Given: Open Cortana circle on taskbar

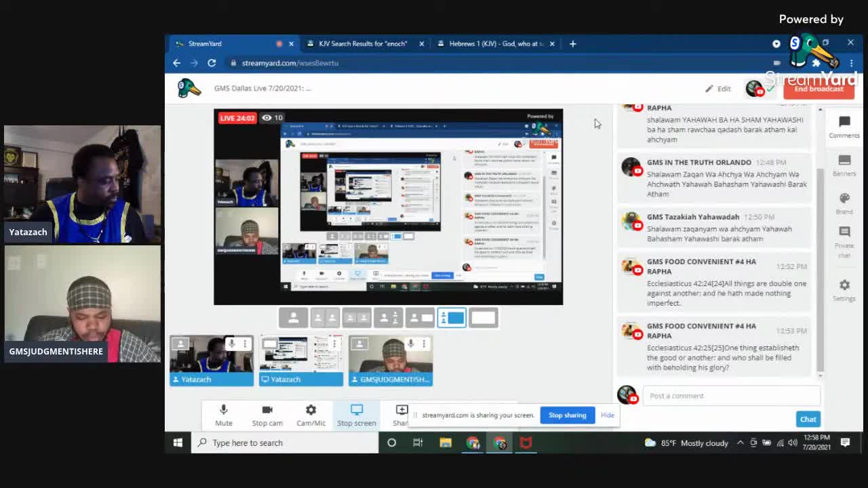Looking at the screenshot, I should [x=391, y=443].
